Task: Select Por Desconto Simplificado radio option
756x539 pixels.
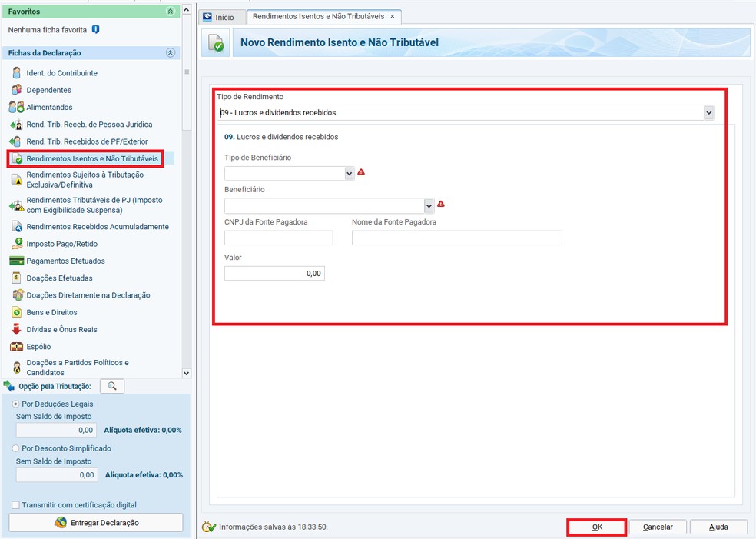Action: click(16, 448)
